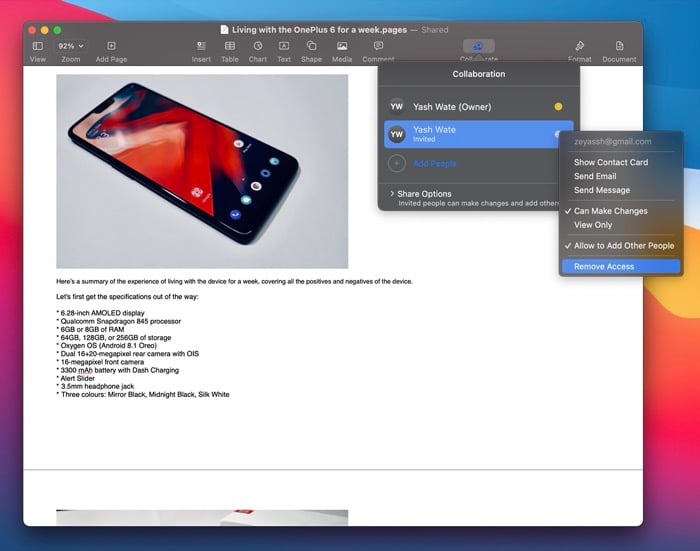Click the document title in title bar
The image size is (700, 551).
click(319, 30)
